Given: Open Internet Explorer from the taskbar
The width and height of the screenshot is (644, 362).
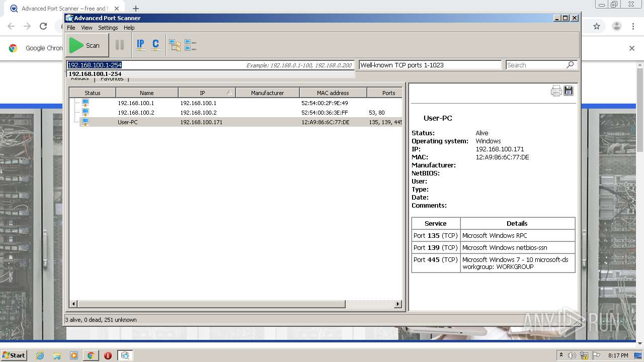Looking at the screenshot, I should click(40, 355).
